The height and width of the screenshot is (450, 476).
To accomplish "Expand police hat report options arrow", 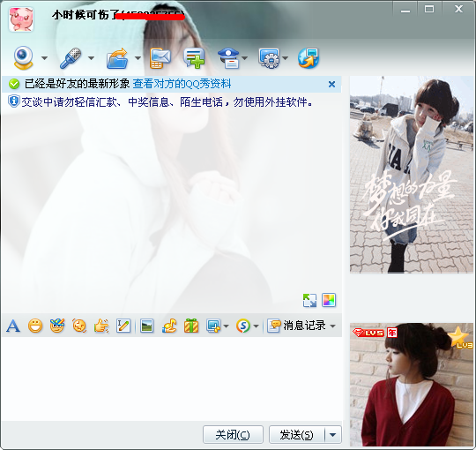I will click(x=245, y=58).
